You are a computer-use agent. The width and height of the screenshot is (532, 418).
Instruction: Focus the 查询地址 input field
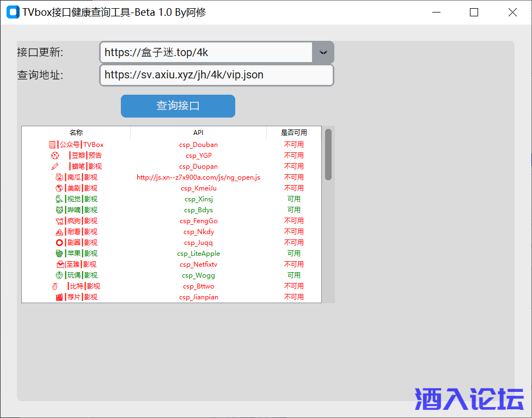(216, 75)
